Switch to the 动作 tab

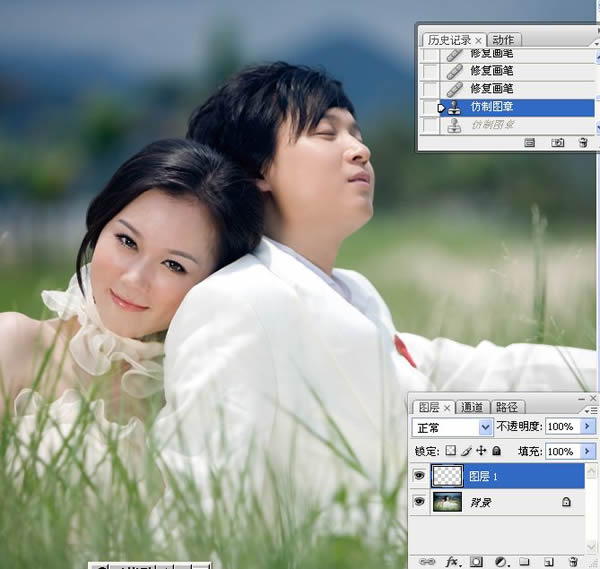pyautogui.click(x=503, y=40)
